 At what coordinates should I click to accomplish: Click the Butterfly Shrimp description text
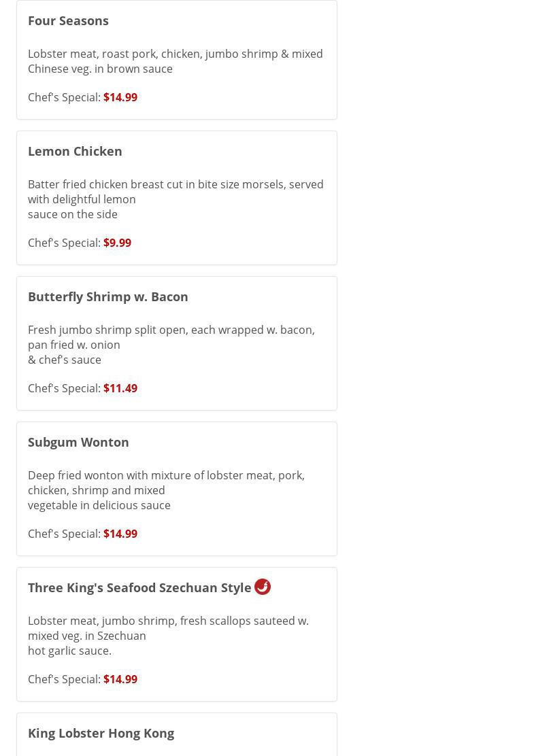pos(171,344)
